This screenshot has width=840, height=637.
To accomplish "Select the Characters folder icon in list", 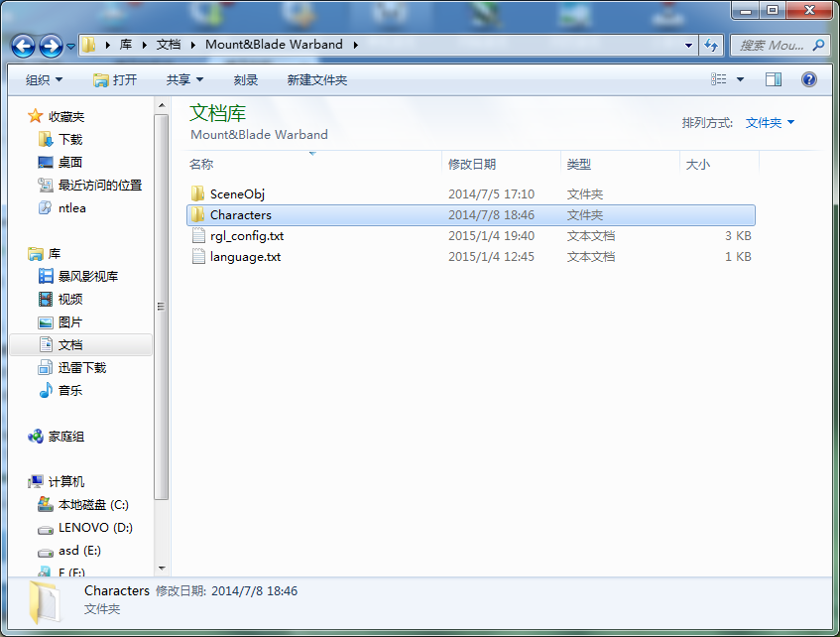I will [x=197, y=214].
